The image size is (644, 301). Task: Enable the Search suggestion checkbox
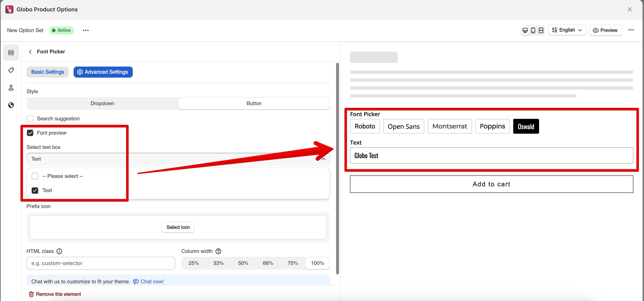(x=30, y=119)
